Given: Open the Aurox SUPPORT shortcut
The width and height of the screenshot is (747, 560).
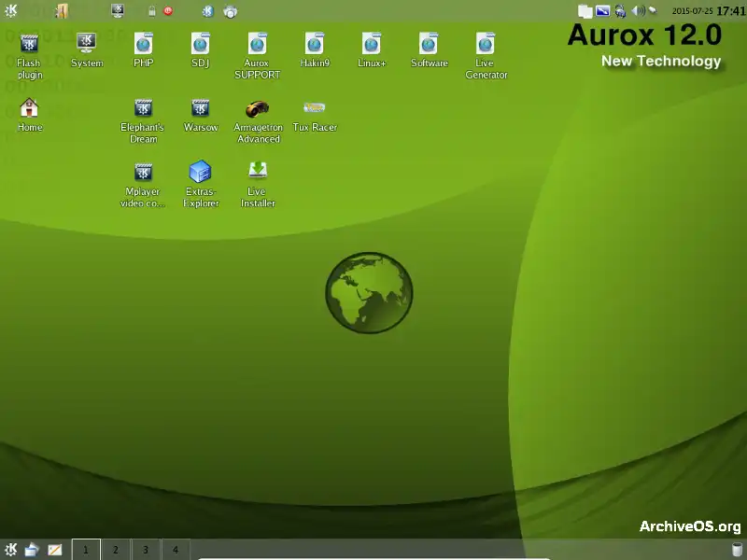Looking at the screenshot, I should pyautogui.click(x=258, y=44).
